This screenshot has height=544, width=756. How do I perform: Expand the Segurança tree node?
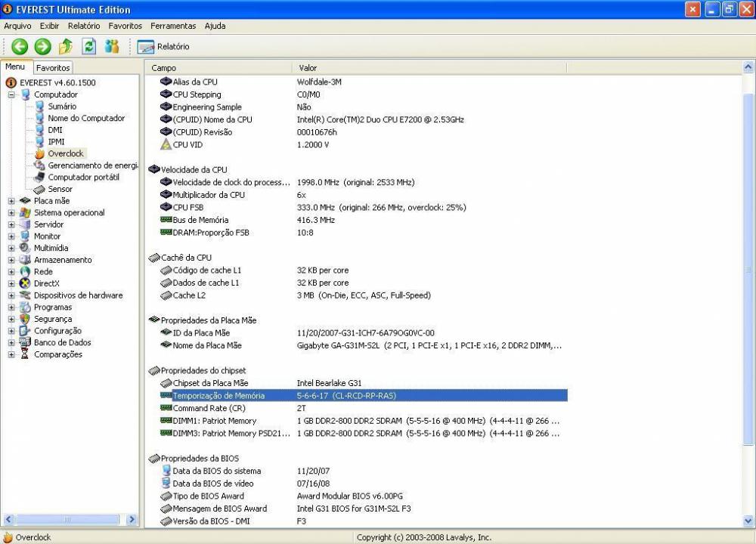12,319
